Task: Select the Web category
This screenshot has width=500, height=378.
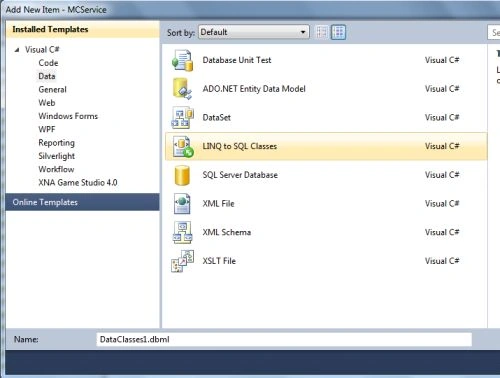Action: (47, 103)
